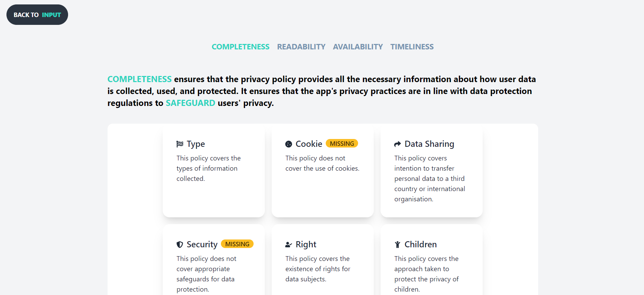Select the Completeness tab

[241, 47]
